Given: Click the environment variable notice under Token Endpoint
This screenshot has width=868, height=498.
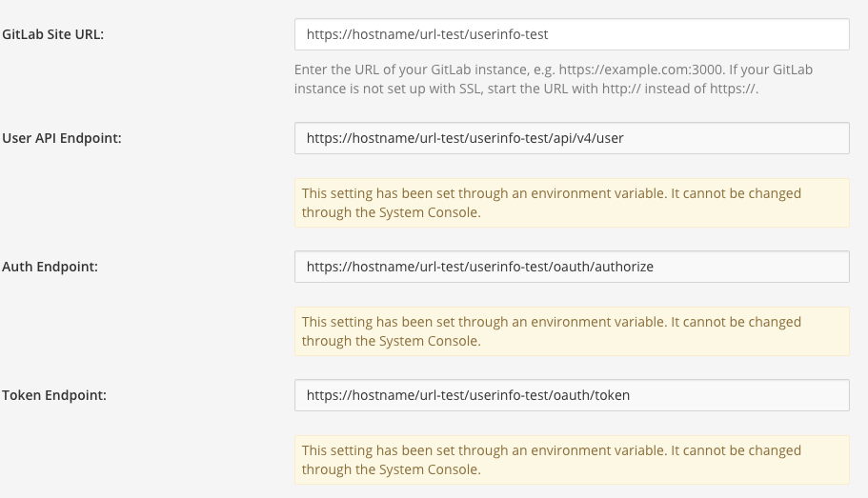Looking at the screenshot, I should coord(572,460).
